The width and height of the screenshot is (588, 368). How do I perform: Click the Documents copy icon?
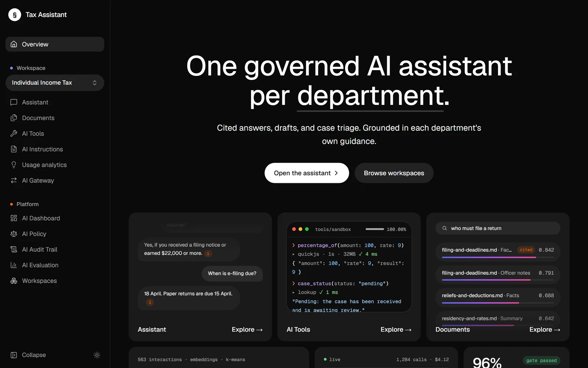pyautogui.click(x=14, y=118)
